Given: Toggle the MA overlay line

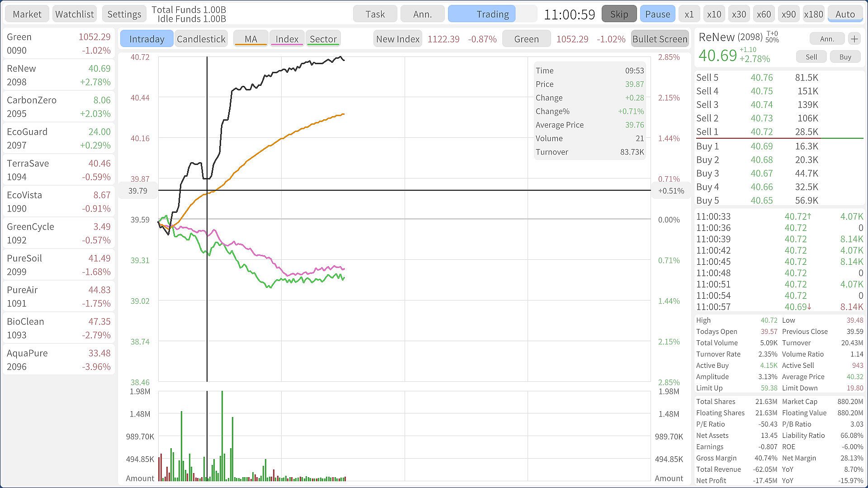Looking at the screenshot, I should 251,39.
